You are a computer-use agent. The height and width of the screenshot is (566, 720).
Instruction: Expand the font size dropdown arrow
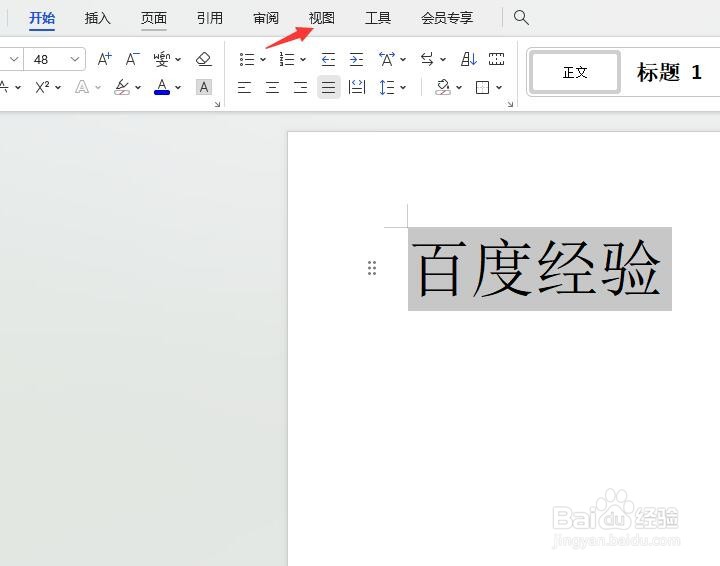point(75,59)
